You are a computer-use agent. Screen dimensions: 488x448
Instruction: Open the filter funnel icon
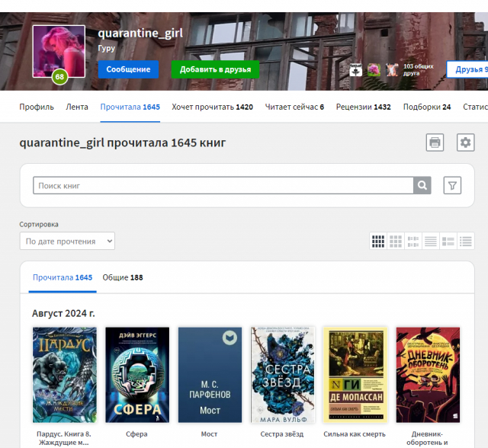click(452, 186)
